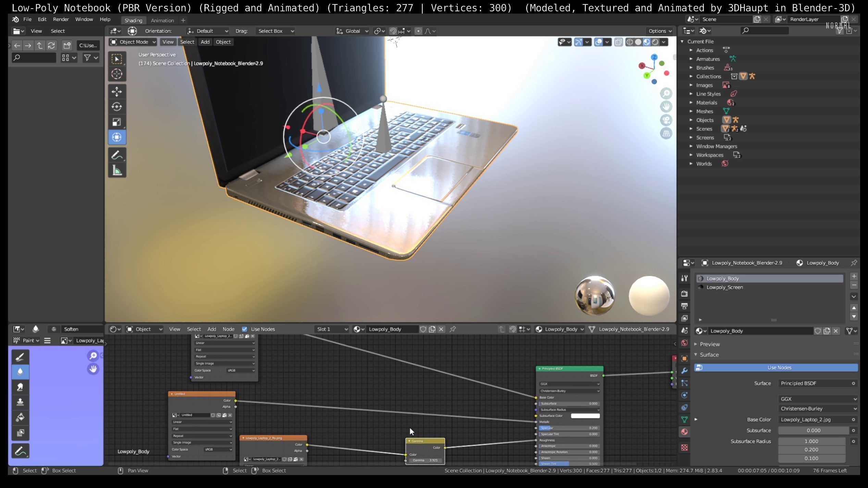Expand the Materials entry in outliner
868x488 pixels.
tap(691, 103)
